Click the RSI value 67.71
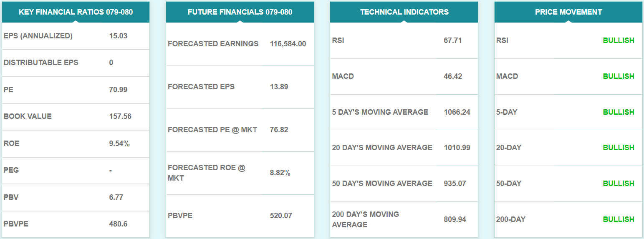The height and width of the screenshot is (239, 644). point(453,40)
